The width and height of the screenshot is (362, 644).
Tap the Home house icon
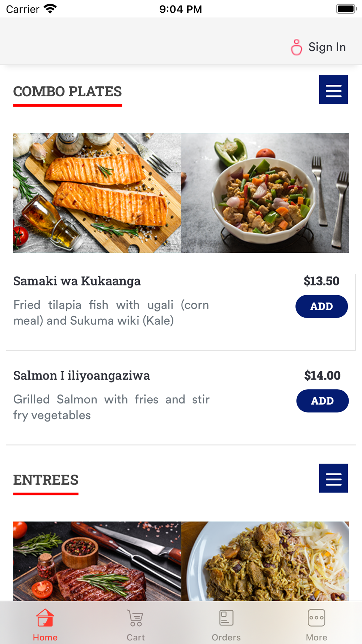pos(45,618)
